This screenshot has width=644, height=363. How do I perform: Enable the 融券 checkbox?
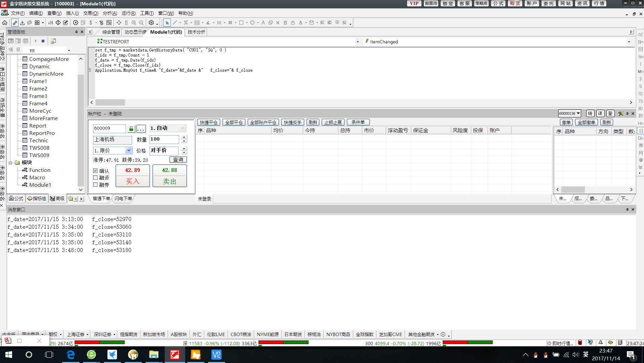(95, 185)
